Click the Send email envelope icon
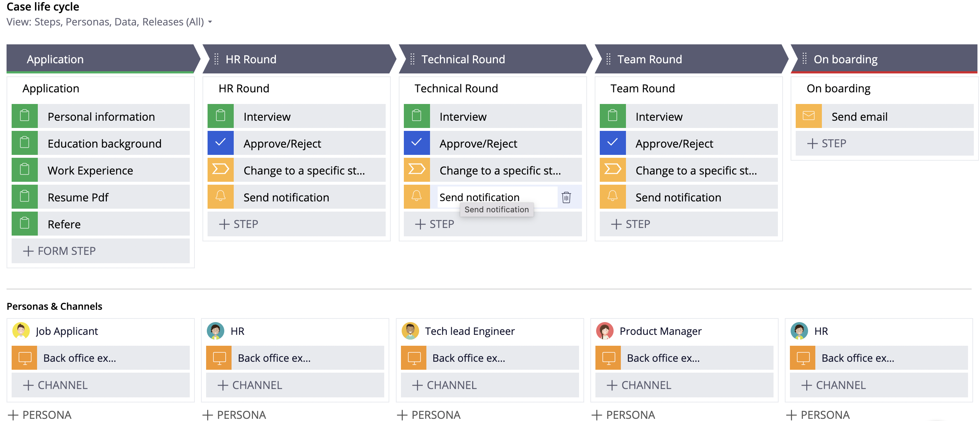Viewport: 980px width, 421px height. pos(808,116)
